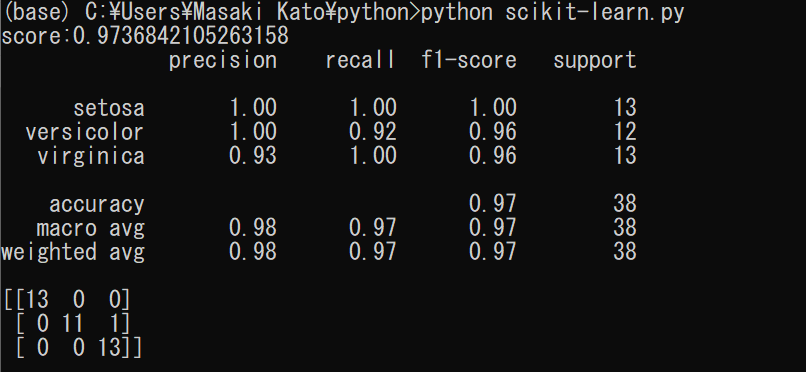The height and width of the screenshot is (372, 806).
Task: Click the weighted avg row label
Action: 73,252
